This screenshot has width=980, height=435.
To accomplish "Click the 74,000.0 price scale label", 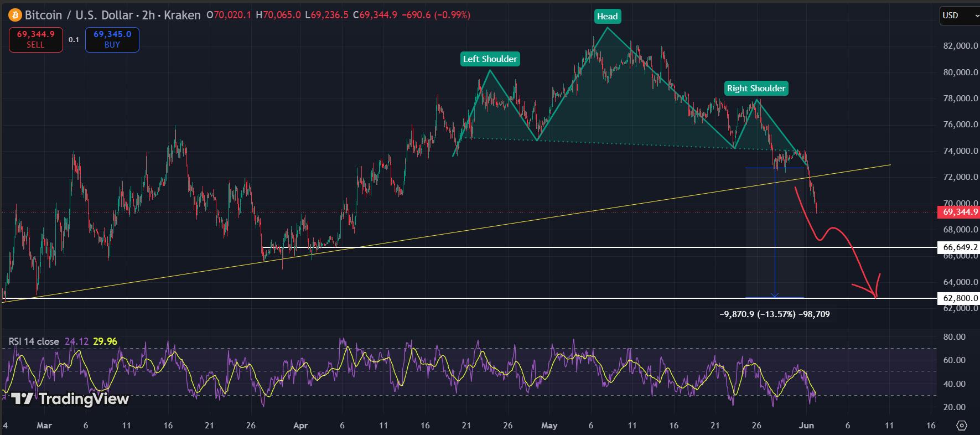I will point(961,151).
